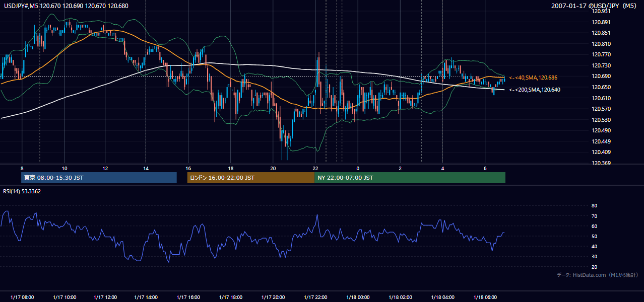
Task: Click the 120.810 price axis label
Action: [x=601, y=44]
